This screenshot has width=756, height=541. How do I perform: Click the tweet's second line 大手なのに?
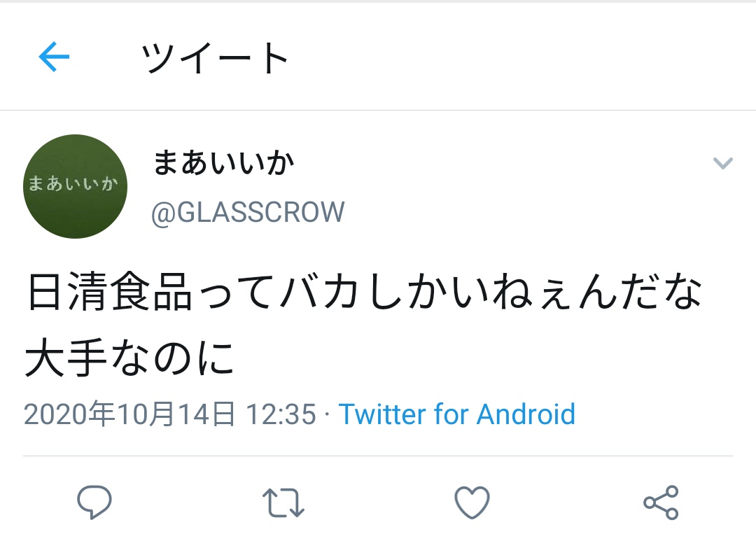point(129,358)
